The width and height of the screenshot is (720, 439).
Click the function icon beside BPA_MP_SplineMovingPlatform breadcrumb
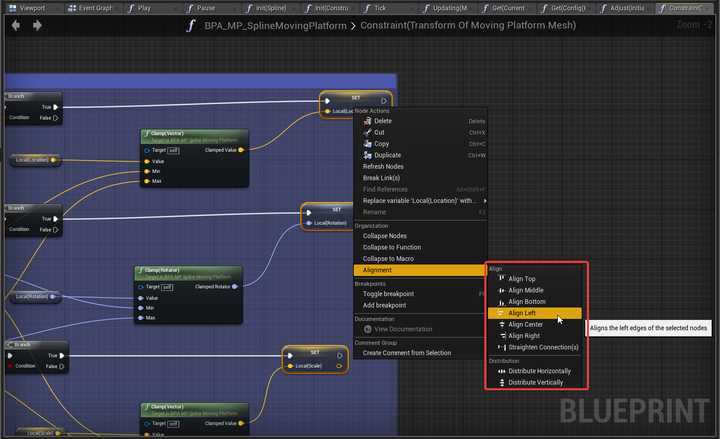191,26
